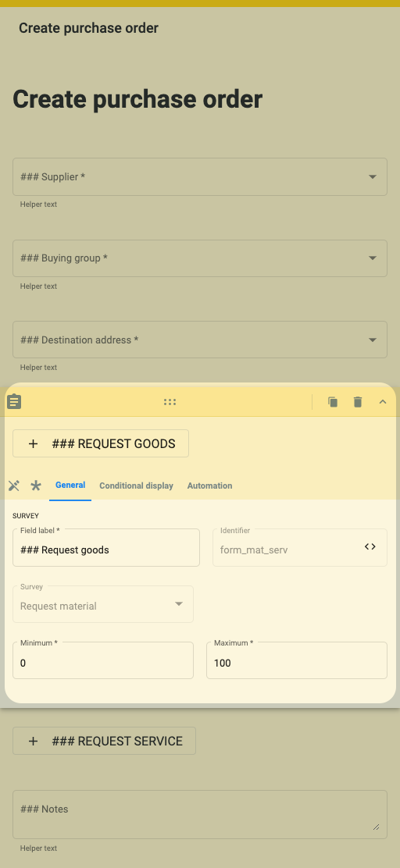Delete the field with trash icon
Screen dimensions: 400x868
click(x=358, y=402)
